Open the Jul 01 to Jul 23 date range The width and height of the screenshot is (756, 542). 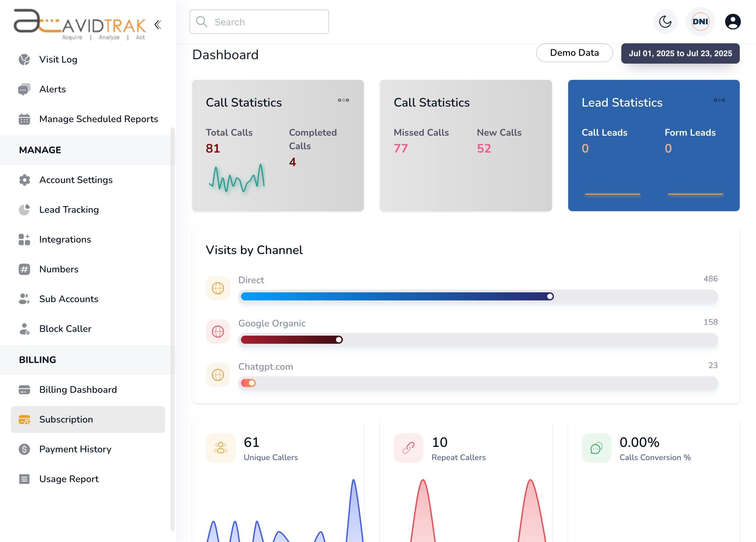click(x=680, y=53)
